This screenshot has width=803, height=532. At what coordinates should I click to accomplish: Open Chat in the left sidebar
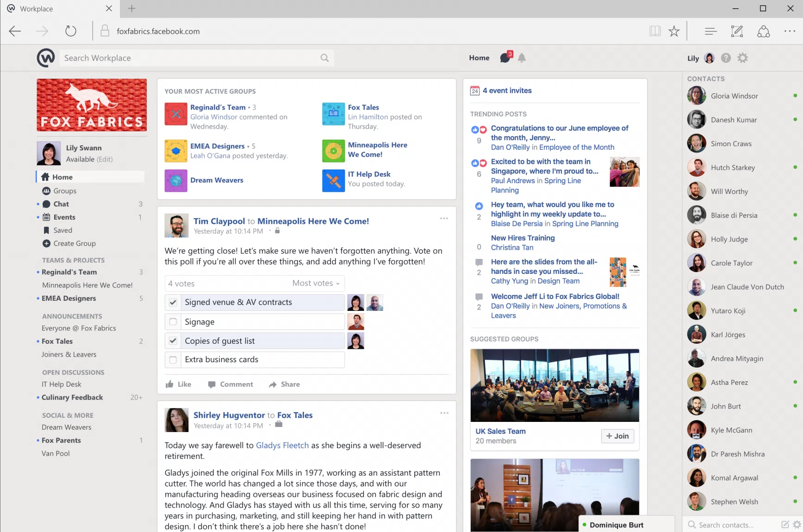(x=61, y=204)
